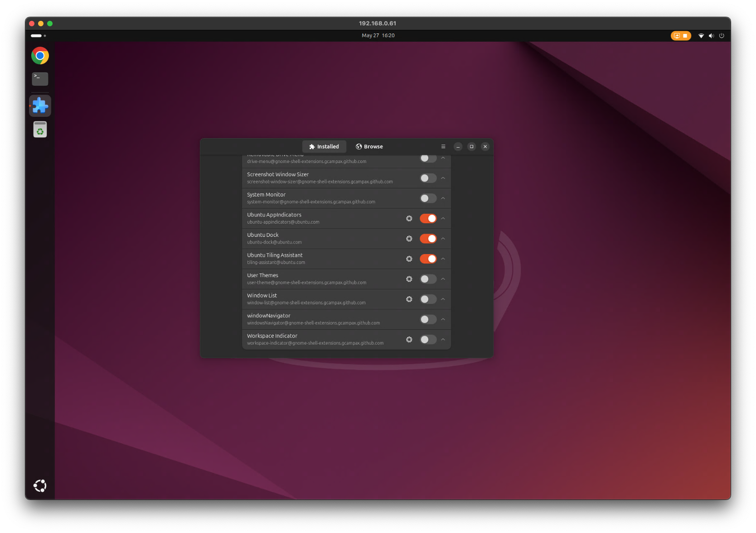Click the windowNavigator extension title
756x533 pixels.
tap(269, 316)
